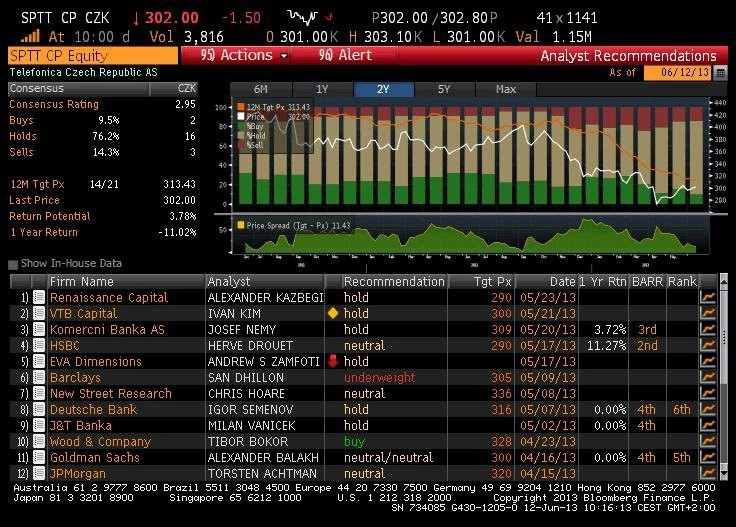This screenshot has width=736, height=527.
Task: Switch chart to 6M range tab
Action: click(261, 89)
